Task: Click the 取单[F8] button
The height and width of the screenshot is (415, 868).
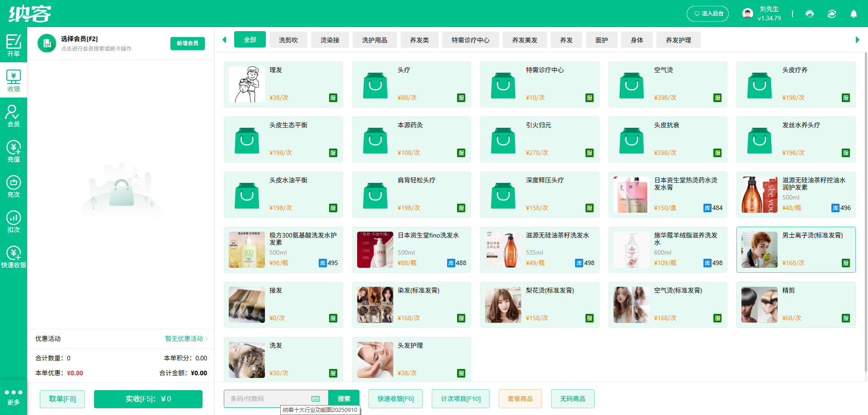Action: coord(62,399)
